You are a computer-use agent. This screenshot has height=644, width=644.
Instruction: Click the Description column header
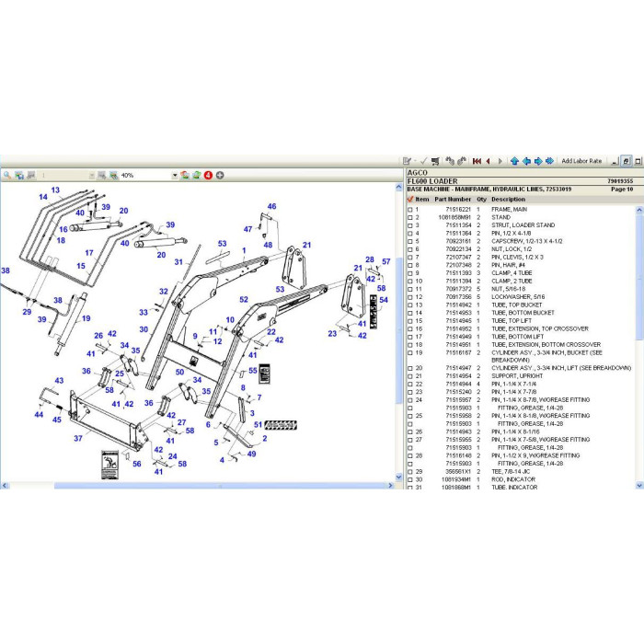[x=508, y=200]
